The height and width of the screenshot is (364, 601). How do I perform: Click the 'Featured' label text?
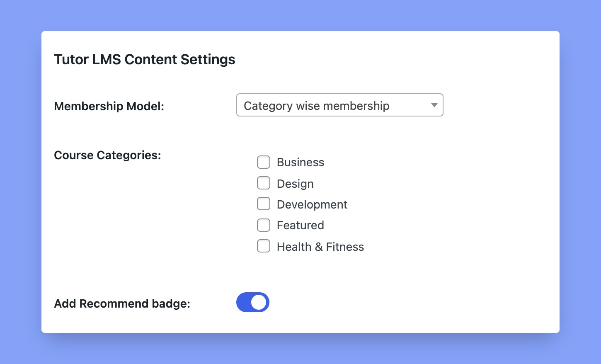click(x=300, y=225)
